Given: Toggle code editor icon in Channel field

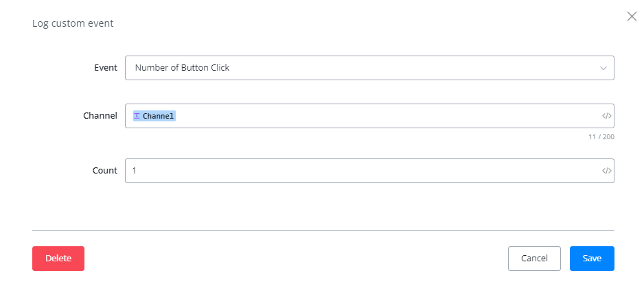Looking at the screenshot, I should (606, 116).
